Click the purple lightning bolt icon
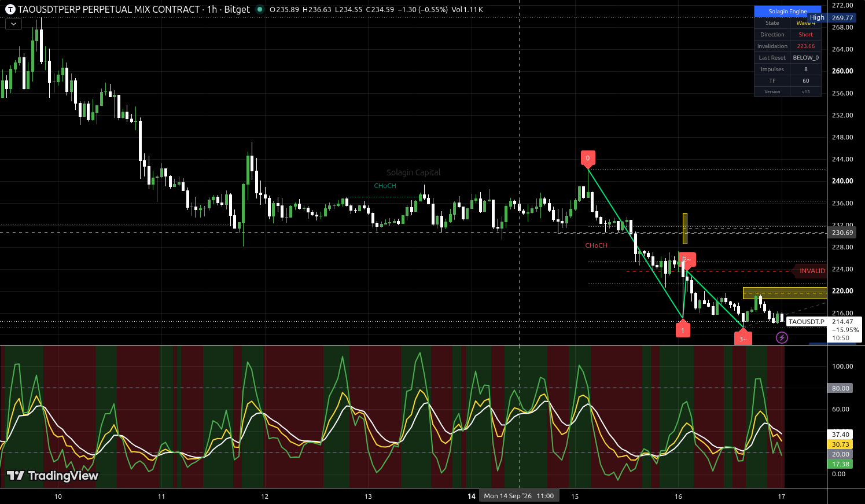The width and height of the screenshot is (865, 504). 782,337
